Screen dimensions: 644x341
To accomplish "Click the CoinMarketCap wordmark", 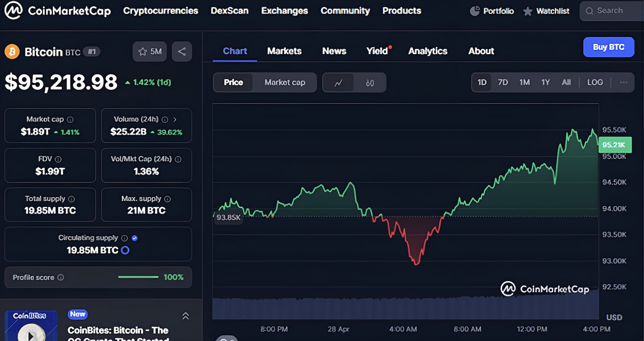I will tap(69, 11).
